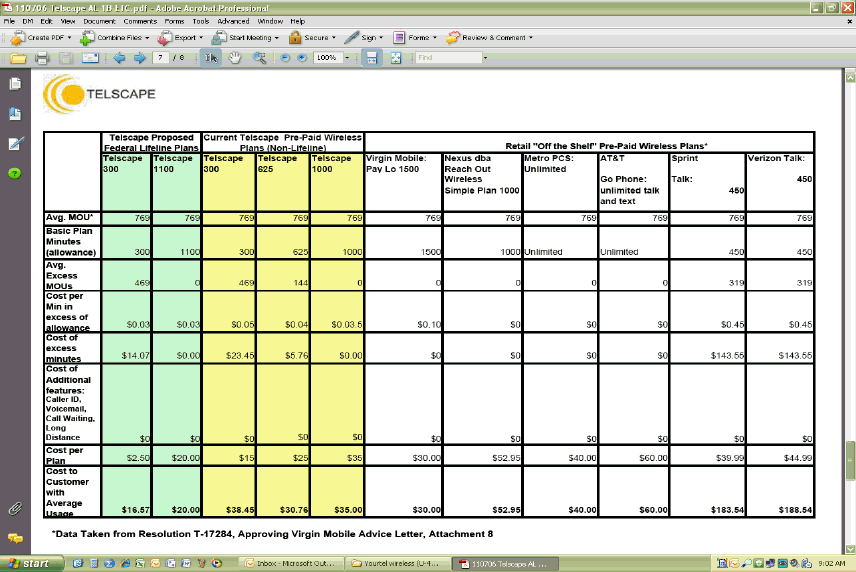Image resolution: width=856 pixels, height=572 pixels.
Task: Click the page number field showing 7
Action: (160, 57)
